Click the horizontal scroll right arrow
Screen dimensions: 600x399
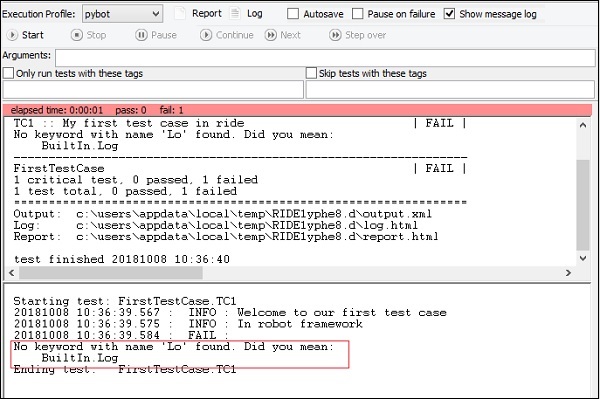pos(568,273)
